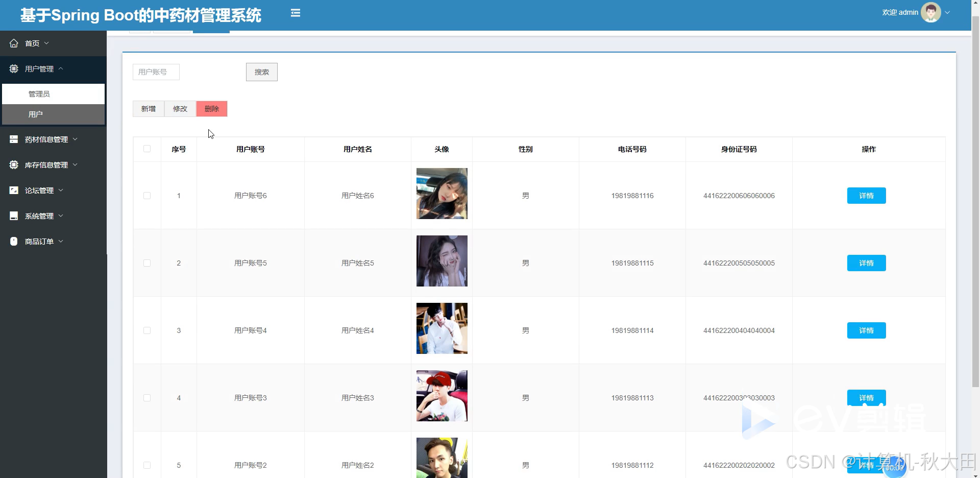This screenshot has width=980, height=478.
Task: Click the 首页 home icon in sidebar
Action: pos(14,43)
